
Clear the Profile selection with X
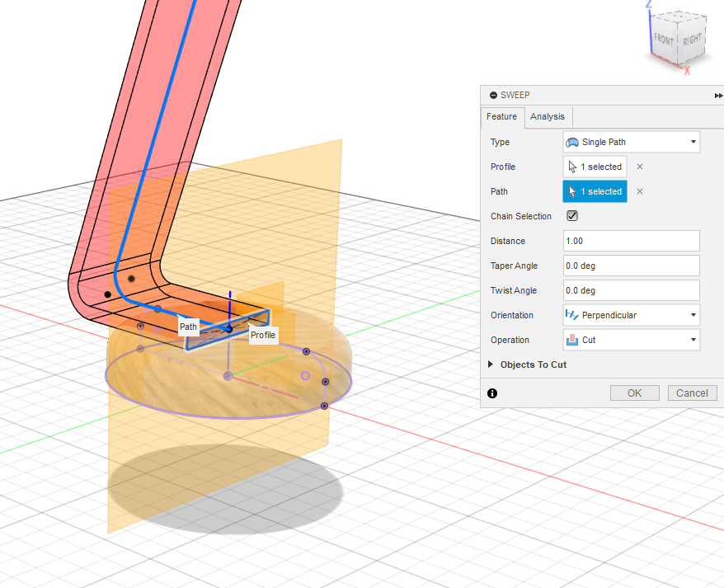pyautogui.click(x=640, y=167)
